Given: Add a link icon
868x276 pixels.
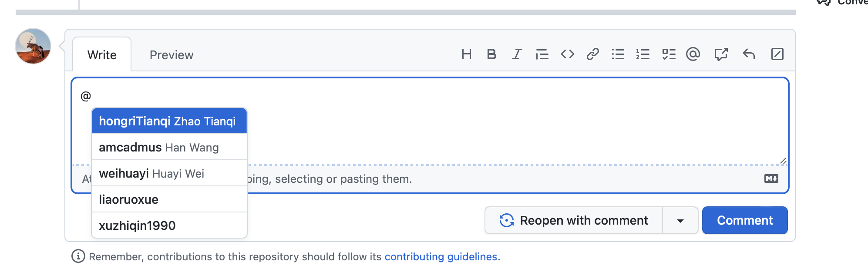Looking at the screenshot, I should (592, 54).
